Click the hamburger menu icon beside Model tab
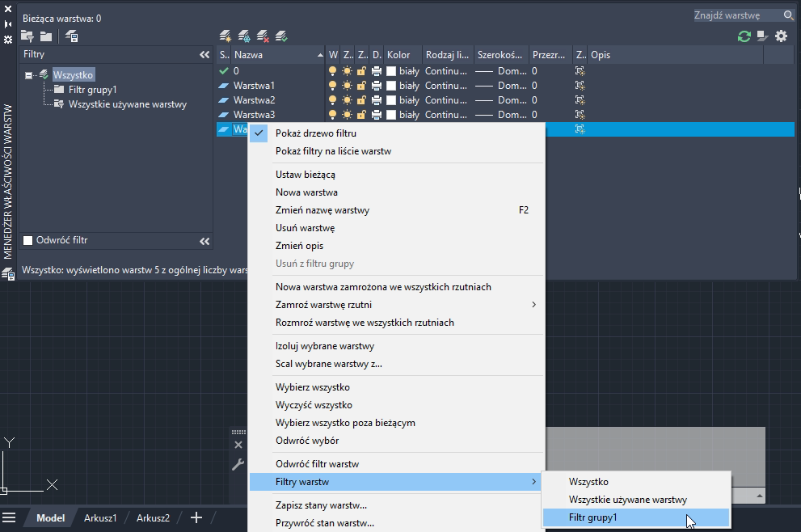Screen dimensions: 801x532 coord(9,517)
